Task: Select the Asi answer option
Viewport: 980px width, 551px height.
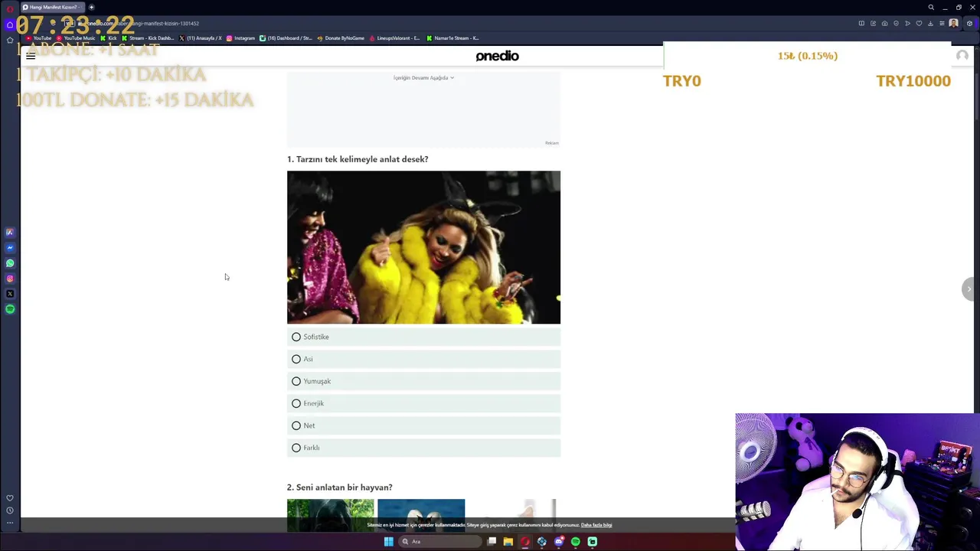Action: 423,359
